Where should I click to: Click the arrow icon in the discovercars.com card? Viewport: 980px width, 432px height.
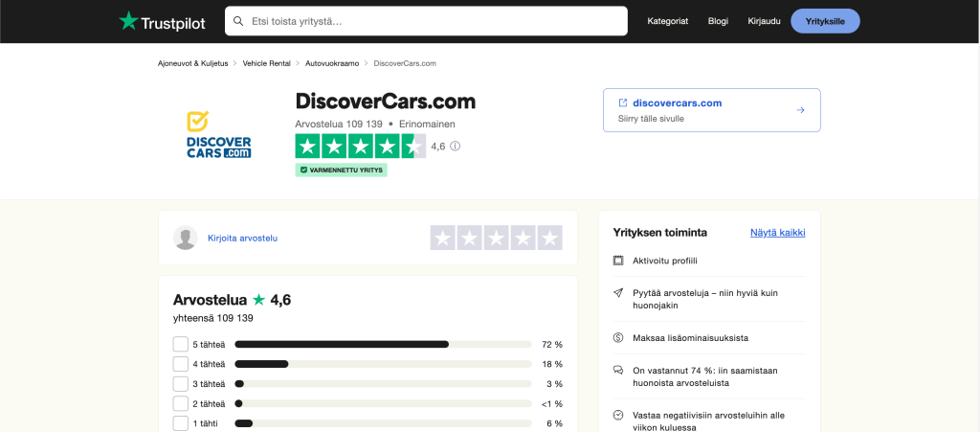[800, 110]
